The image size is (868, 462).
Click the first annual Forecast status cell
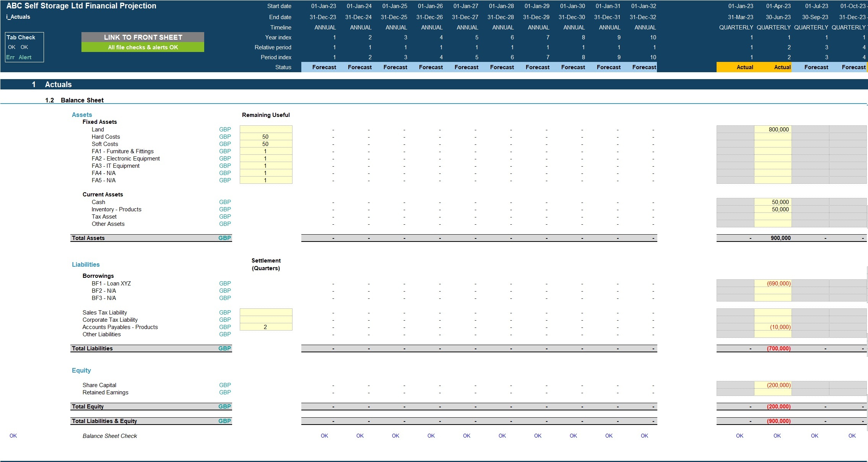pyautogui.click(x=324, y=67)
